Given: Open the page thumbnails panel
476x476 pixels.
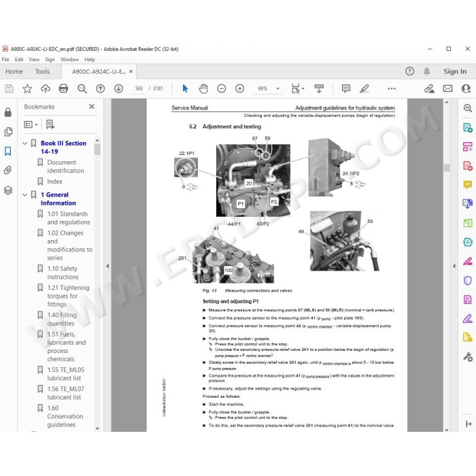Looking at the screenshot, I should point(8,132).
